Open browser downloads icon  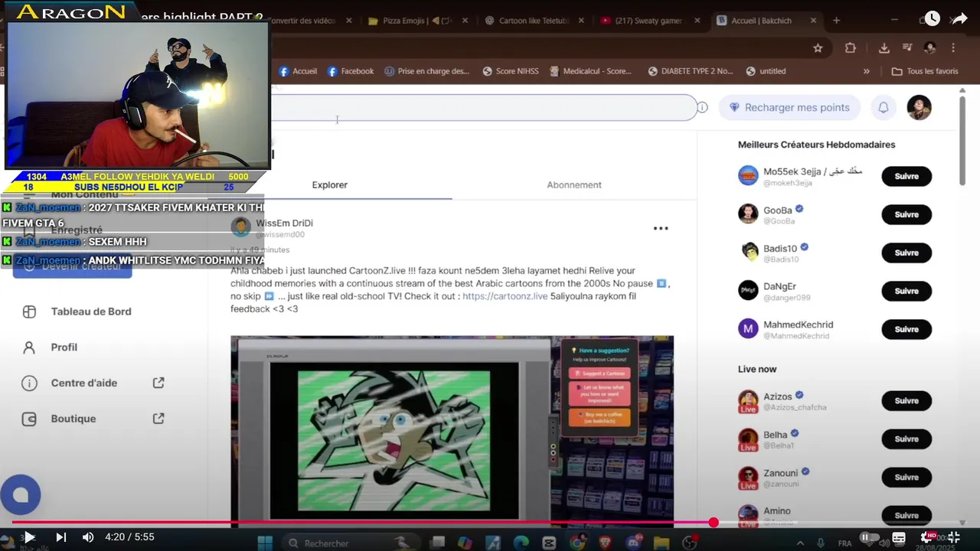point(884,47)
